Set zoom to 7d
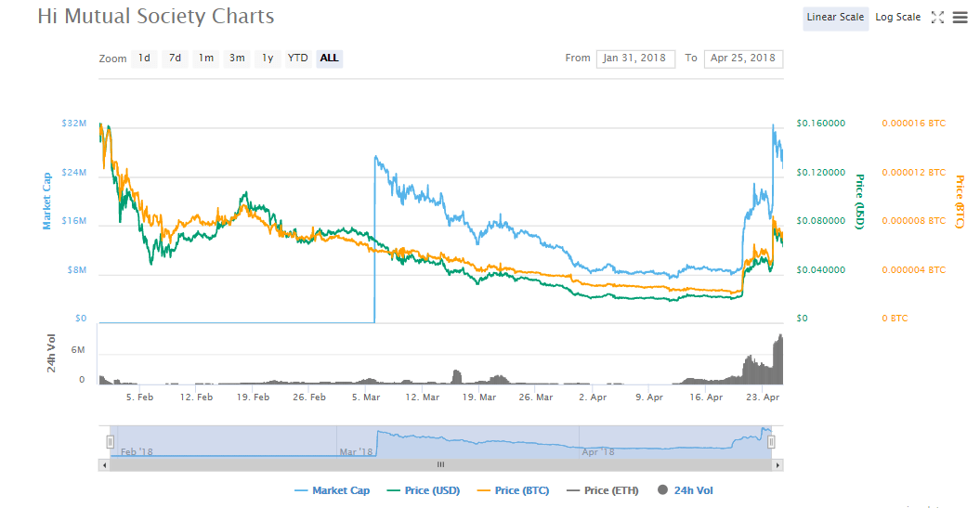 (x=175, y=59)
